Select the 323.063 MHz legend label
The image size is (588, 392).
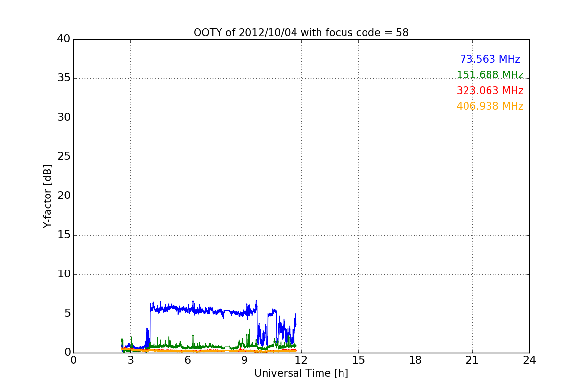[490, 91]
